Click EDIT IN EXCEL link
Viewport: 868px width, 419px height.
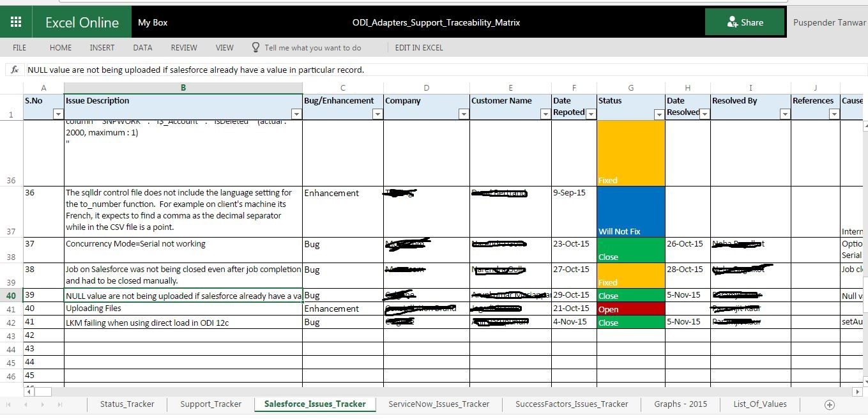pyautogui.click(x=418, y=47)
